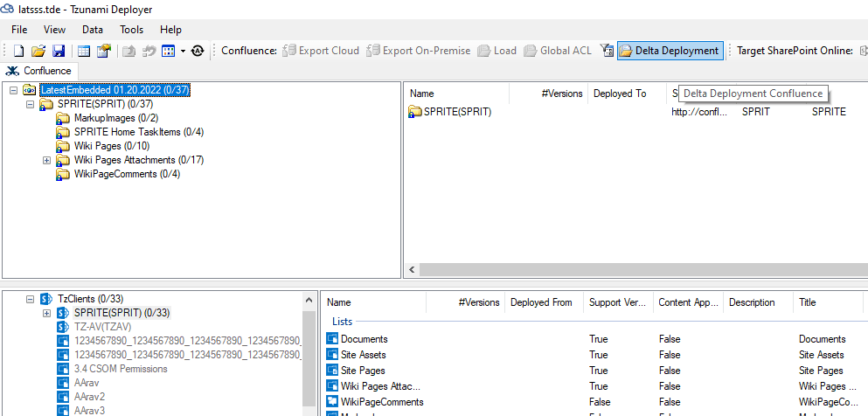Click the WikiPageComments list icon in bottom list
This screenshot has width=868, height=416.
pyautogui.click(x=332, y=402)
